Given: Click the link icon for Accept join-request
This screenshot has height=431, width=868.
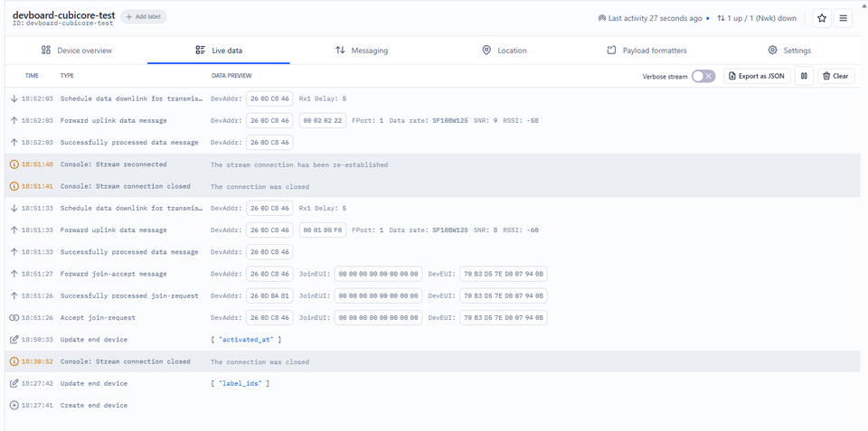Looking at the screenshot, I should pos(14,317).
